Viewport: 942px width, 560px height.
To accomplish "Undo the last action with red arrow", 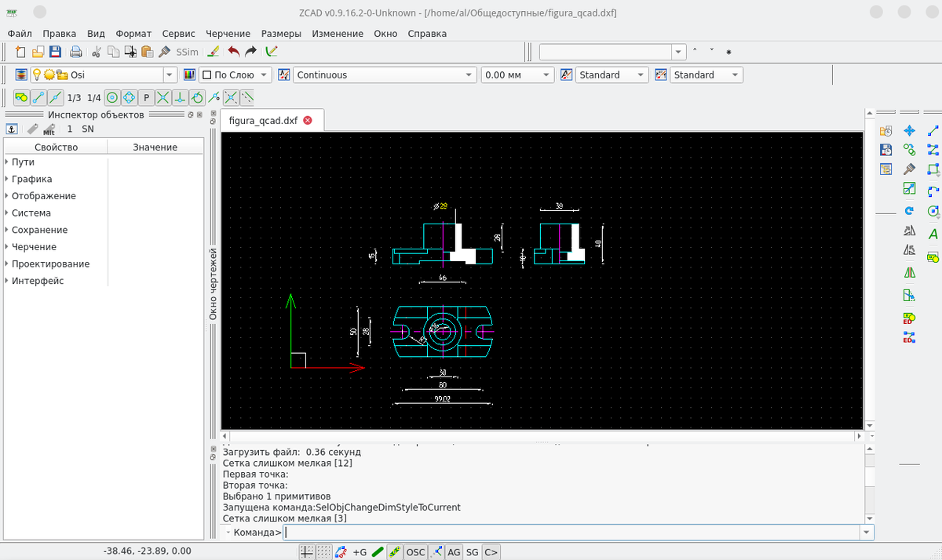I will [233, 52].
